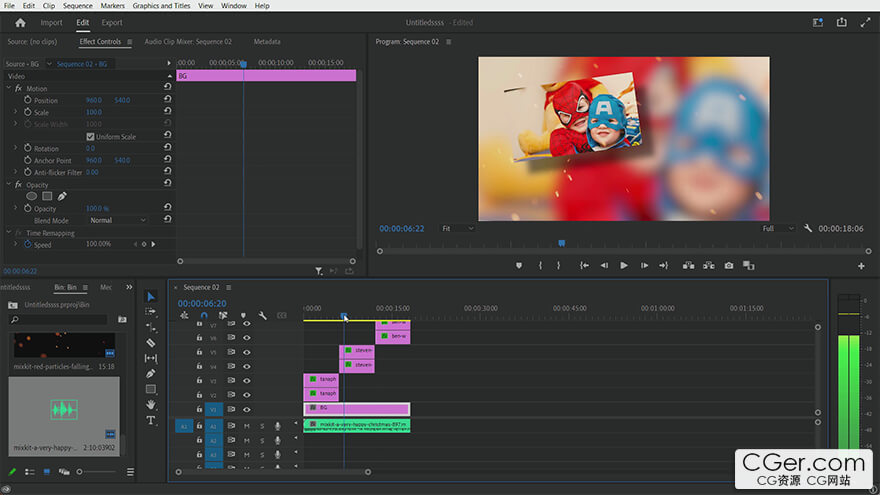This screenshot has width=880, height=495.
Task: Click timeline timecode 00:00:06:20
Action: (202, 303)
